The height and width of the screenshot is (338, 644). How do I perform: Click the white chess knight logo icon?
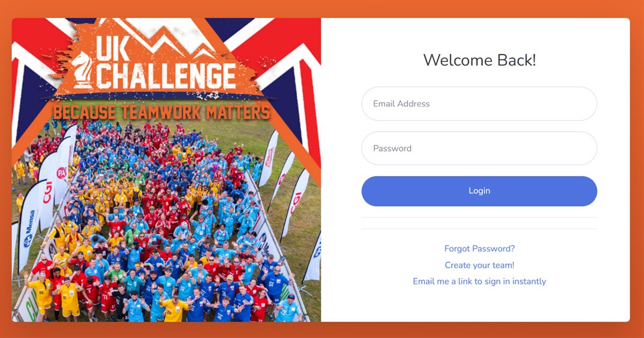pos(81,70)
